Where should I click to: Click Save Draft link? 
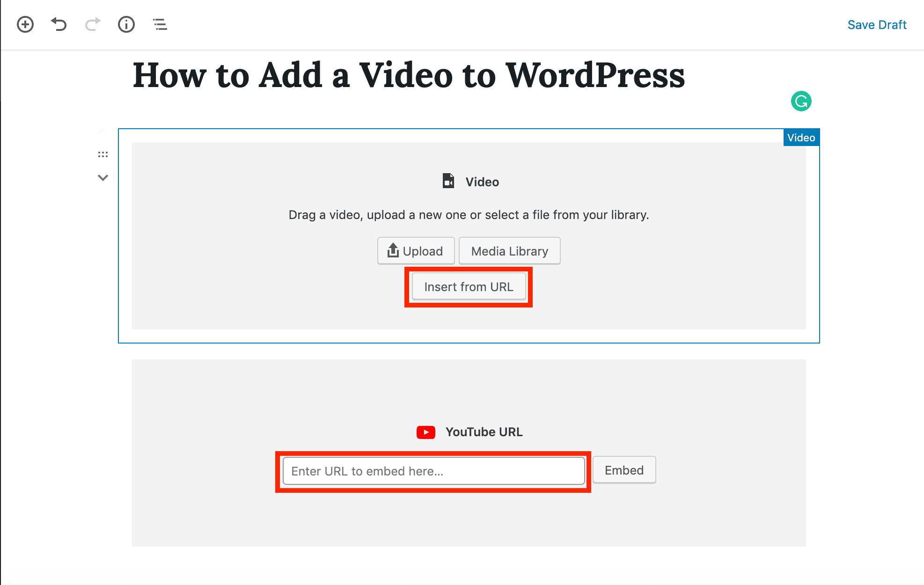pos(877,25)
